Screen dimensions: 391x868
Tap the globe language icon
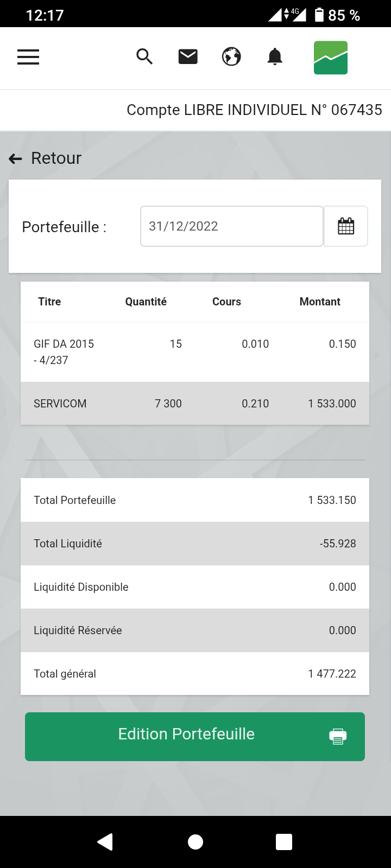coord(231,56)
